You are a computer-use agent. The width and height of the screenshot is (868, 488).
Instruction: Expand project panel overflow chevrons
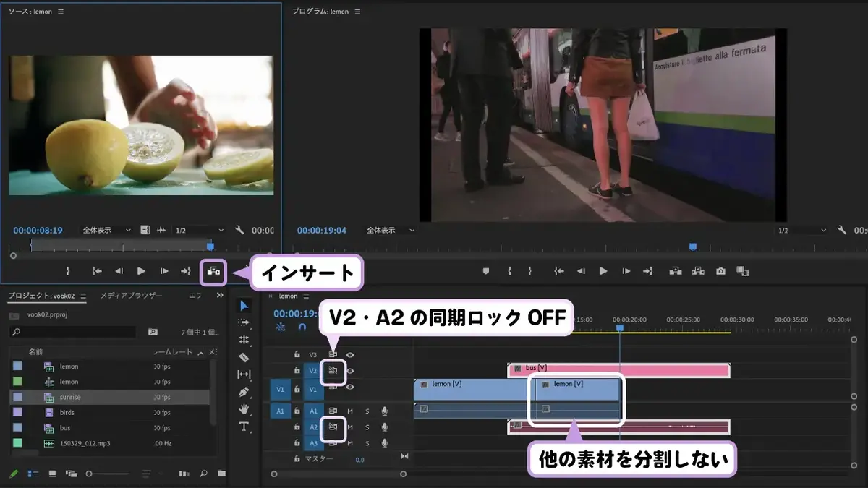tap(220, 296)
